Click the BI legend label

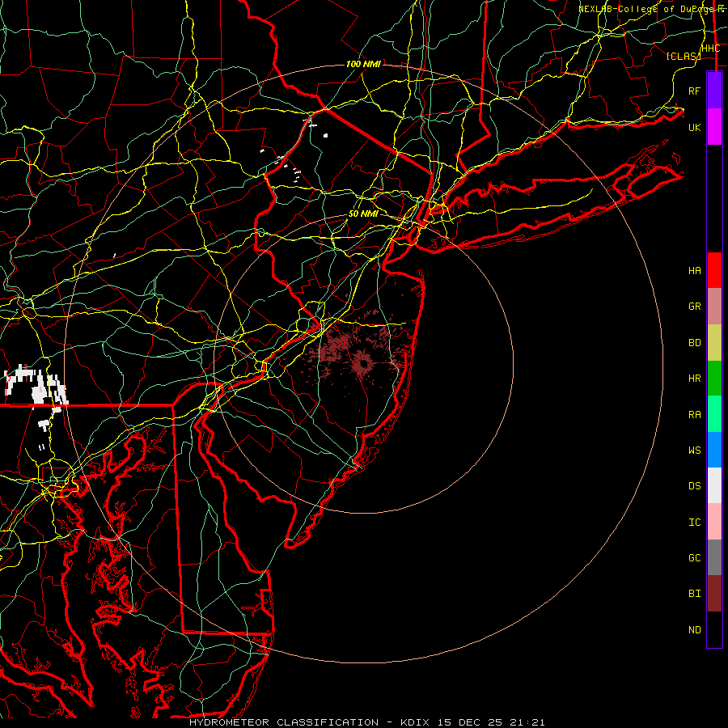tap(695, 594)
